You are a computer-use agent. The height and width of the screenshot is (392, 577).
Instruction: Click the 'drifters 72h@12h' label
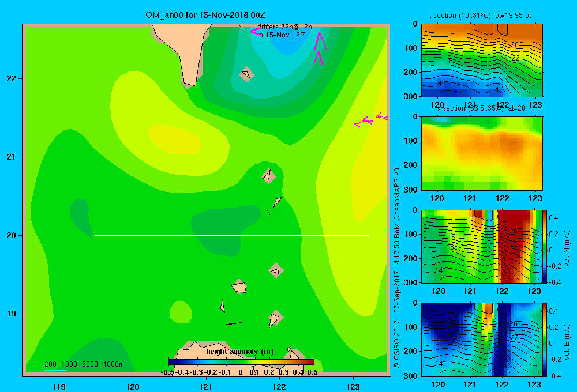click(x=284, y=27)
